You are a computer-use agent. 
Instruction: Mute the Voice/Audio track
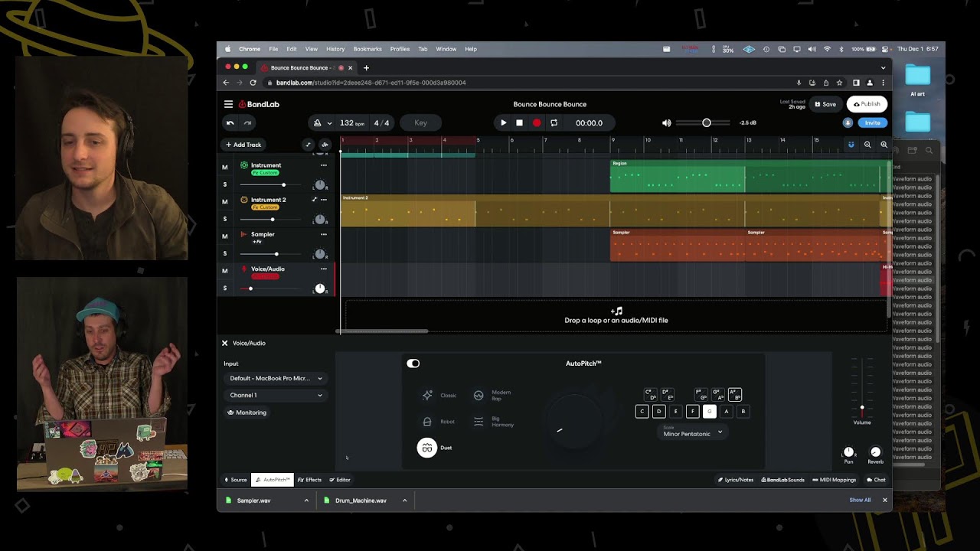coord(224,270)
